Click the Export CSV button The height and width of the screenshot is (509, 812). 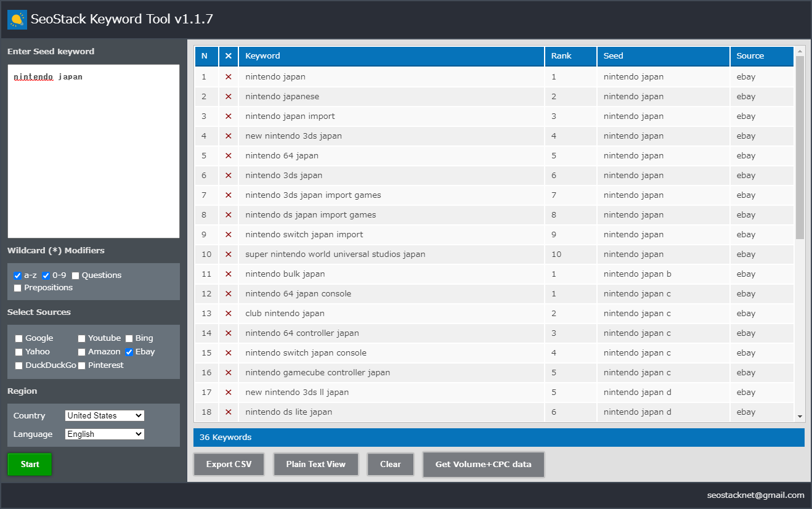pos(229,465)
